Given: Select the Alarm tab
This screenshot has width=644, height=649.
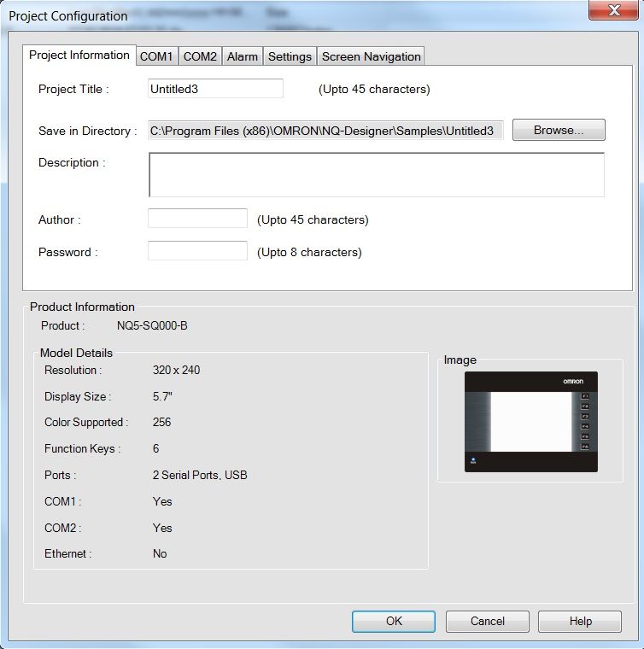Looking at the screenshot, I should point(243,56).
